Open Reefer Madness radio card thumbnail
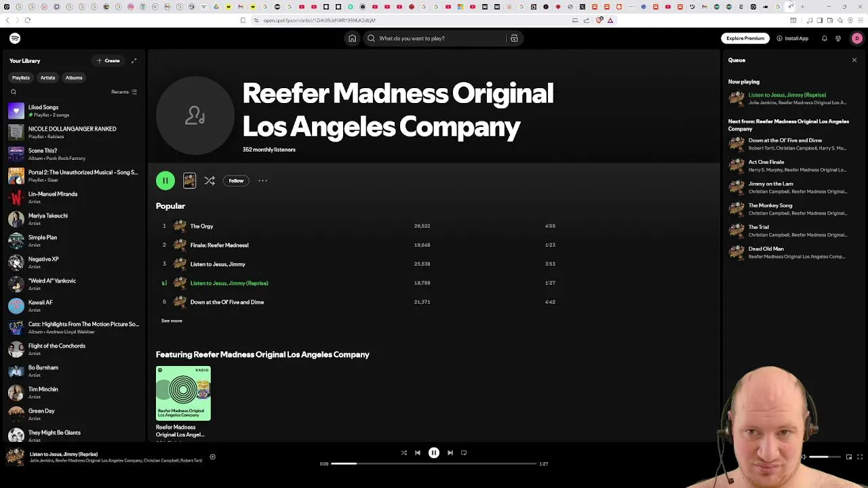The width and height of the screenshot is (868, 488). point(183,394)
